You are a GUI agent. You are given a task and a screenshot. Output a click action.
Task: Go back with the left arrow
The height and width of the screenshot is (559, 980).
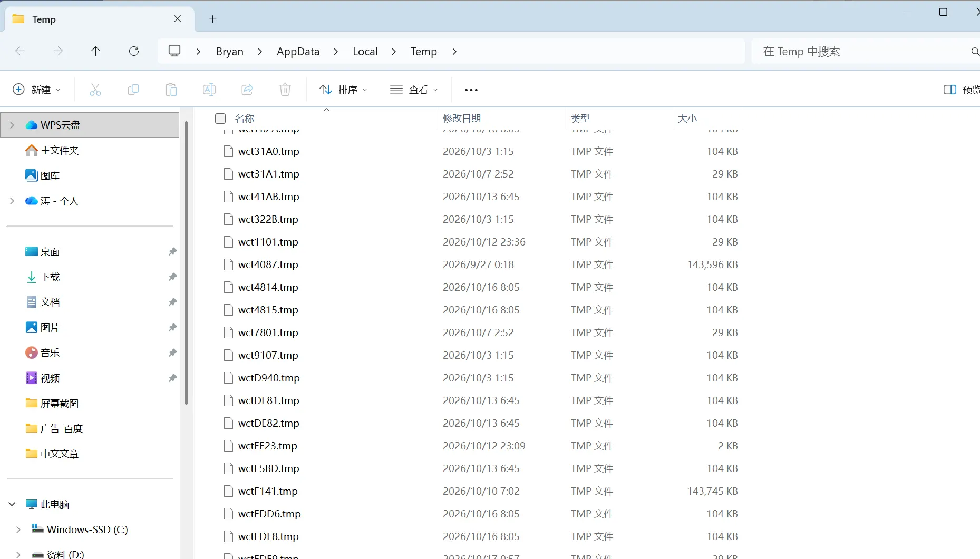click(20, 51)
